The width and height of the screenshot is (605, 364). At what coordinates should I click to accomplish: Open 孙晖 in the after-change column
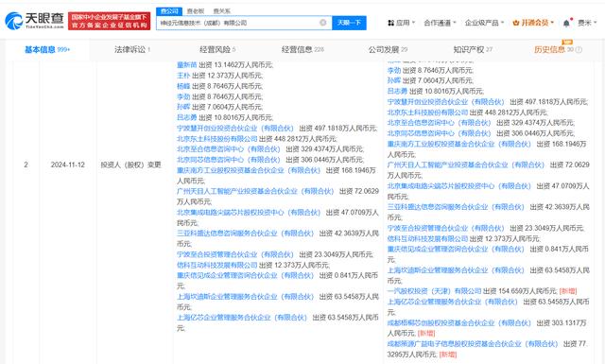pos(394,80)
